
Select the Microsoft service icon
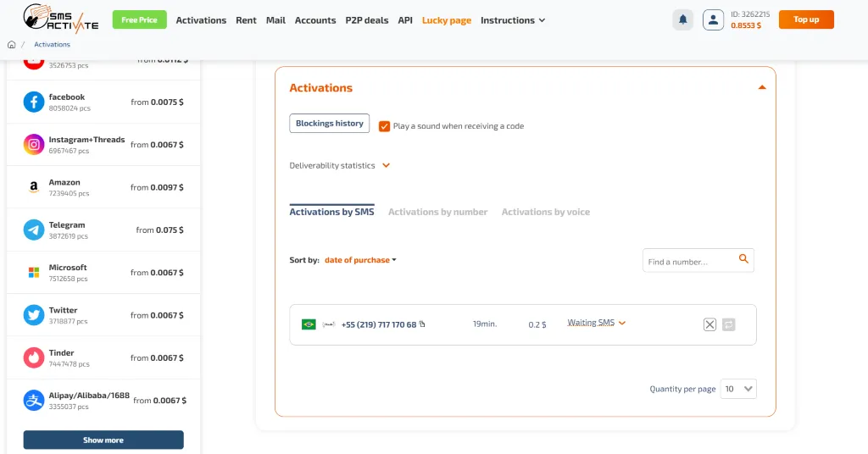pos(34,272)
